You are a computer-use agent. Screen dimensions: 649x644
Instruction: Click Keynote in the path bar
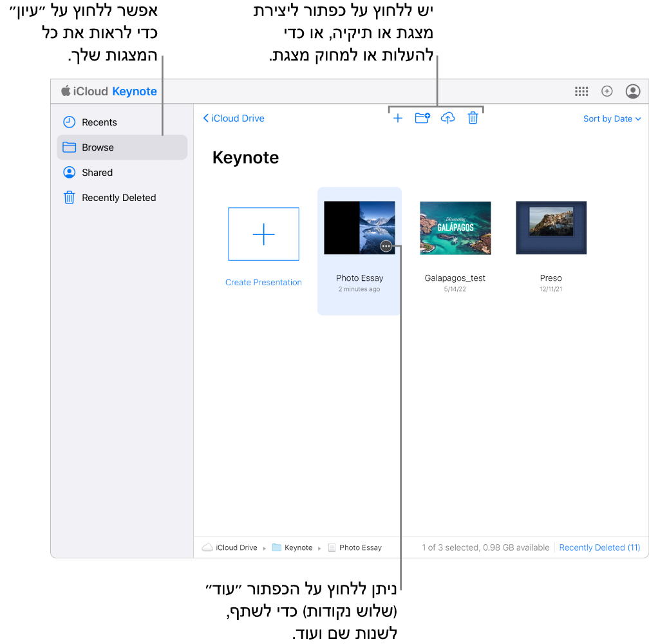pyautogui.click(x=299, y=547)
